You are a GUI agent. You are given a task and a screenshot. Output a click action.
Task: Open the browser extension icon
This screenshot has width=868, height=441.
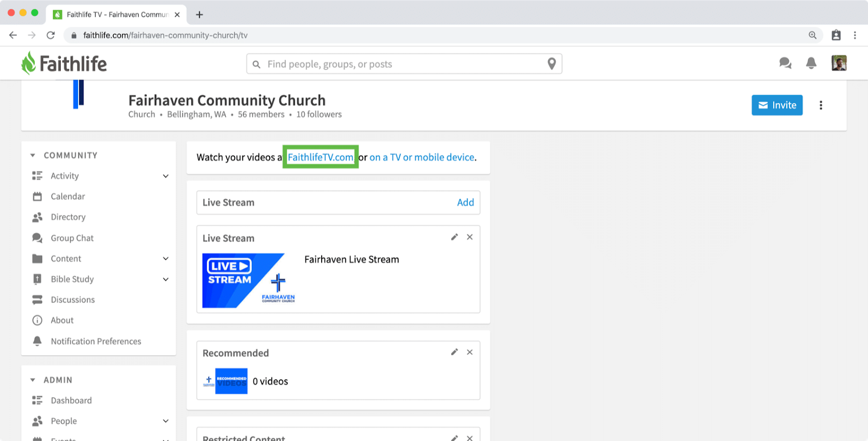[836, 35]
